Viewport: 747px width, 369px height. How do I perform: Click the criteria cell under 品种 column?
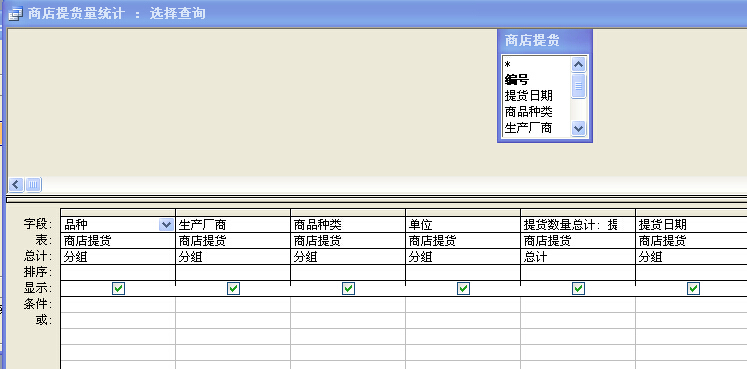(x=118, y=305)
